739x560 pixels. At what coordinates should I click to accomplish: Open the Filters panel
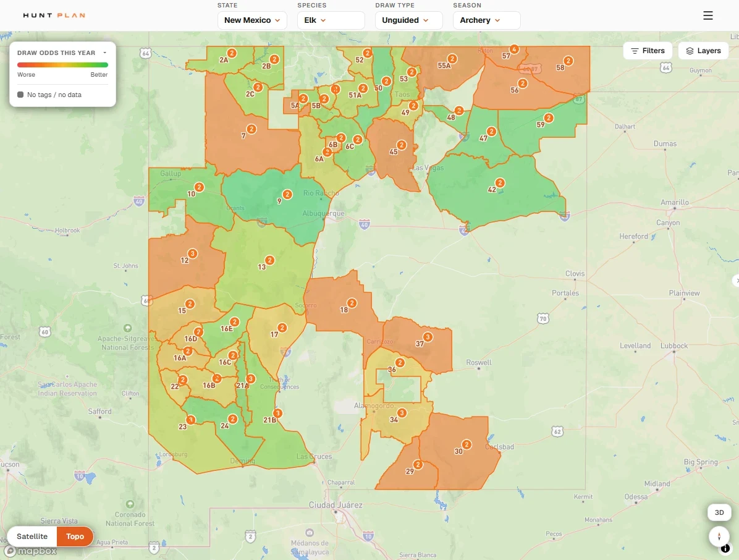tap(648, 51)
